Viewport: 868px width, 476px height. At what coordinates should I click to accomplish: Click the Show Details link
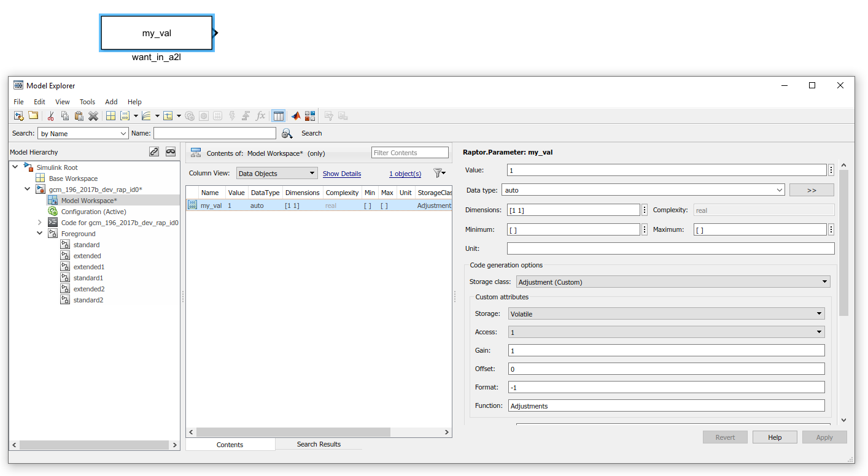coord(342,174)
